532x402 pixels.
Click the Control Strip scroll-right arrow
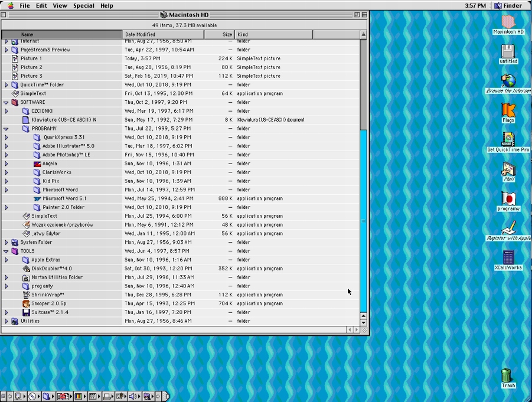[158, 396]
